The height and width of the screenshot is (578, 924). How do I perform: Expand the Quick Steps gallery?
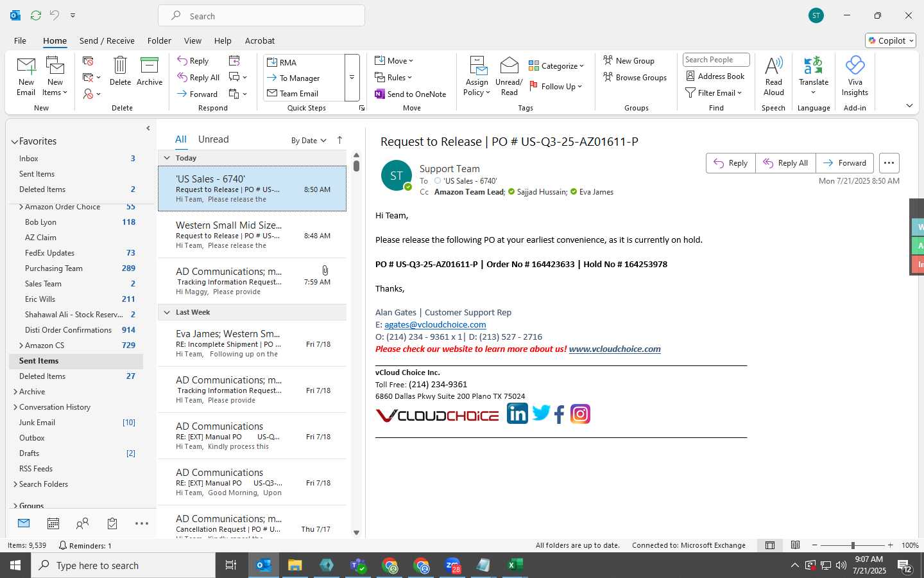point(352,78)
